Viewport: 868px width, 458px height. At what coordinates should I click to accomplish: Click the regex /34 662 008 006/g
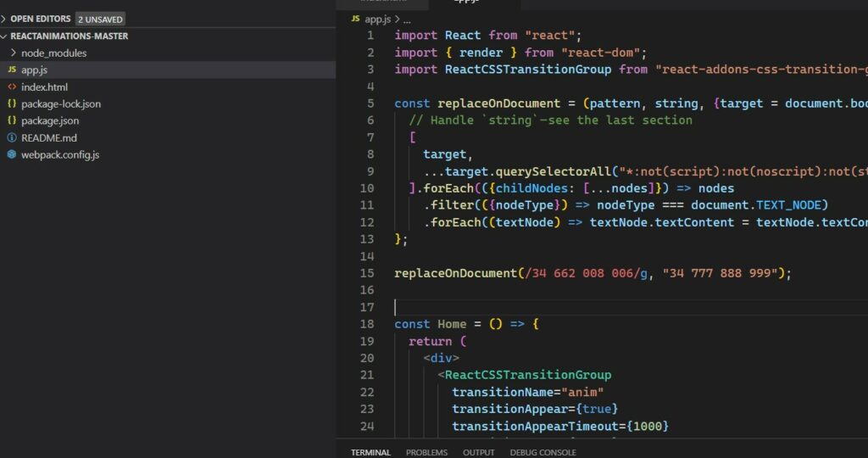click(587, 274)
